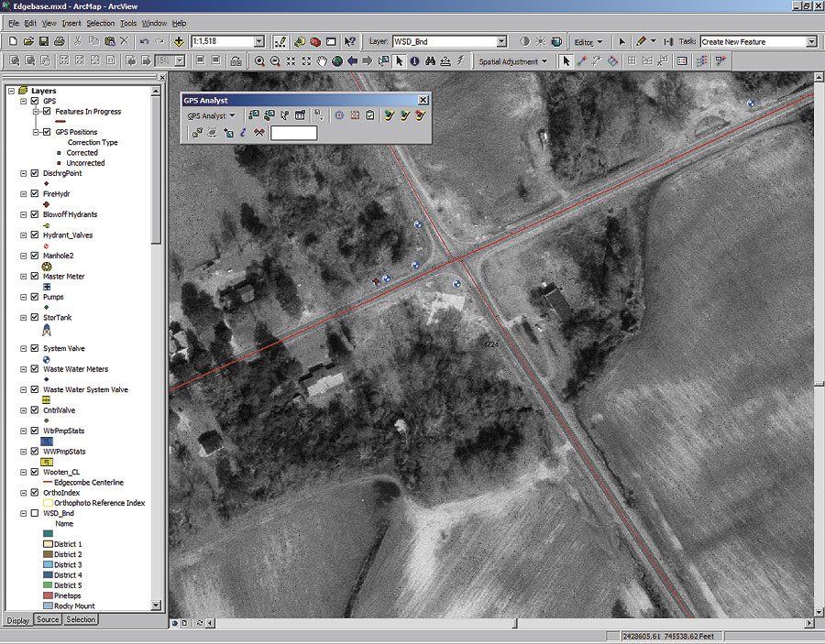Click the Undo arrow icon
Viewport: 825px width, 644px height.
144,41
